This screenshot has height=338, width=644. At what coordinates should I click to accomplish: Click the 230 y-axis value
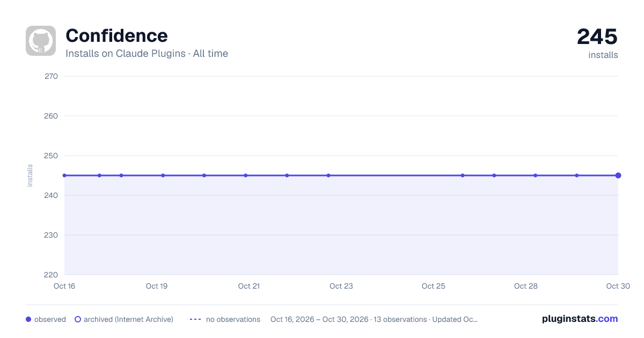[52, 235]
